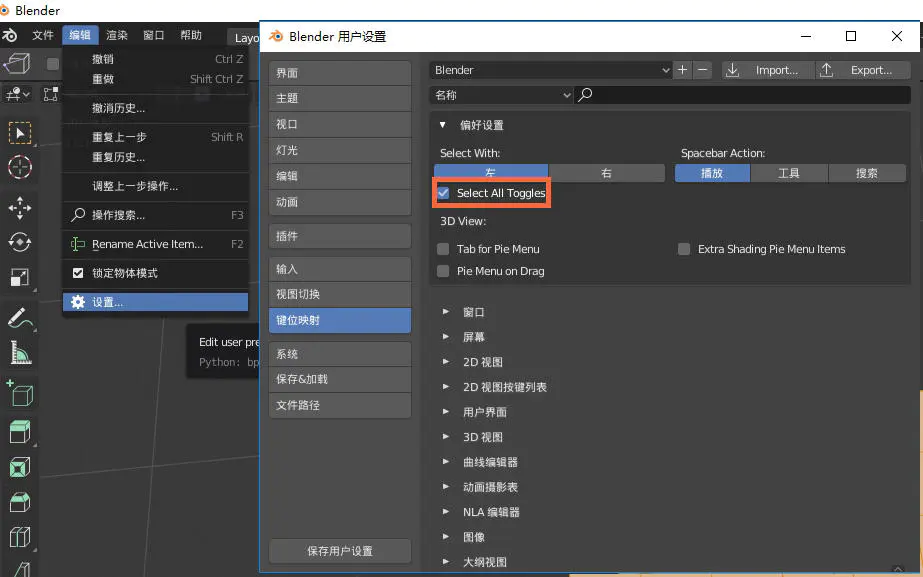Expand the 动画摄影表 keymap section
This screenshot has width=923, height=577.
tap(446, 486)
